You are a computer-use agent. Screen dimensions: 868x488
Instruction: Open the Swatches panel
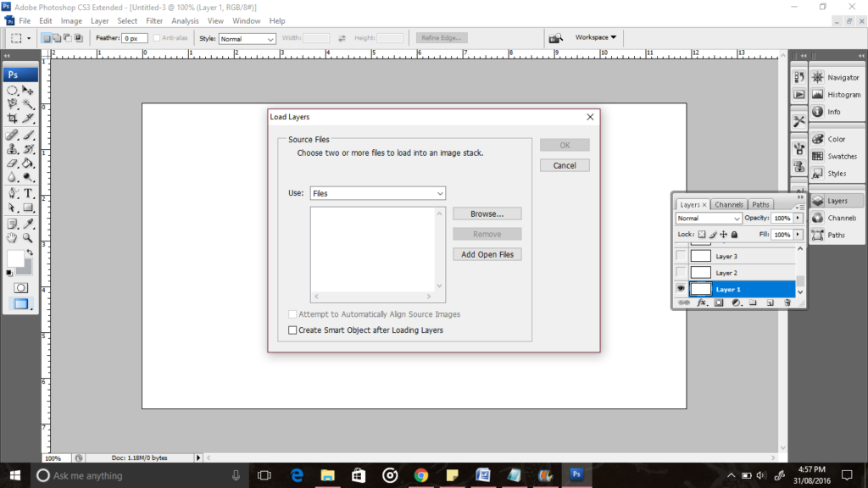837,157
